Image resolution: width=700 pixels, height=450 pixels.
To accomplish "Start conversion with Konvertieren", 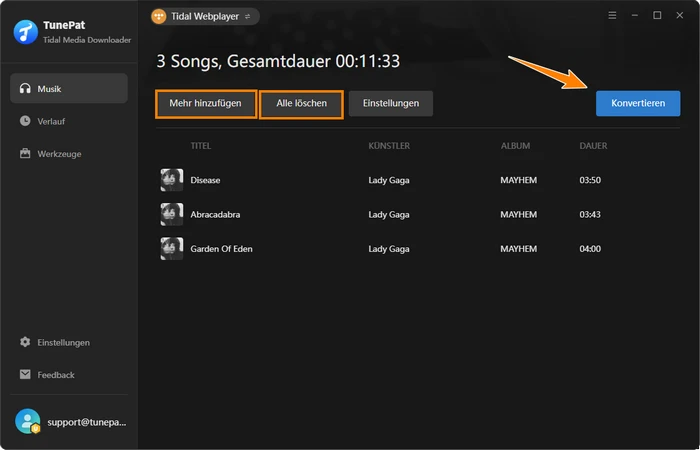I will pos(638,104).
